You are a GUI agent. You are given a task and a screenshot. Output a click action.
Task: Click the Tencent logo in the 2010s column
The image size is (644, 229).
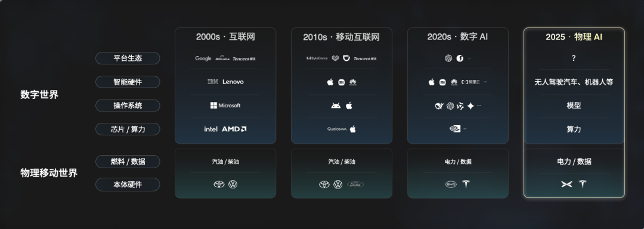365,58
